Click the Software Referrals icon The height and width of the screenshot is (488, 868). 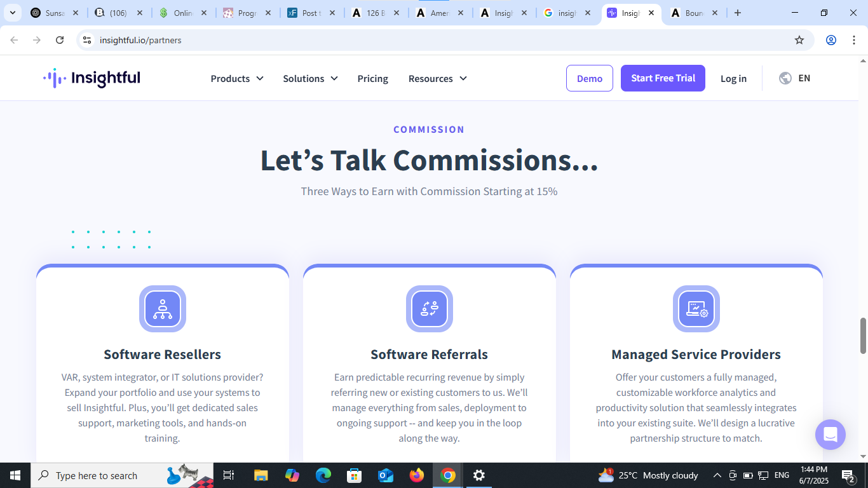pyautogui.click(x=430, y=309)
